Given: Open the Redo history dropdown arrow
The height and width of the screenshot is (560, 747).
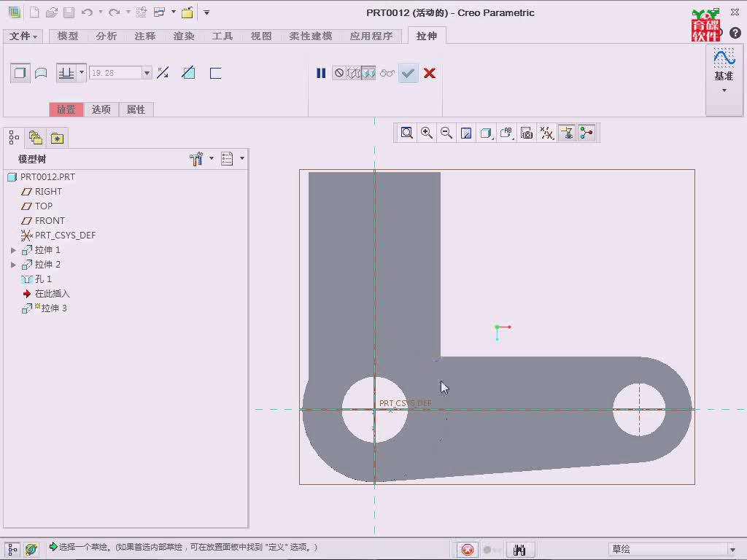Looking at the screenshot, I should pos(128,12).
